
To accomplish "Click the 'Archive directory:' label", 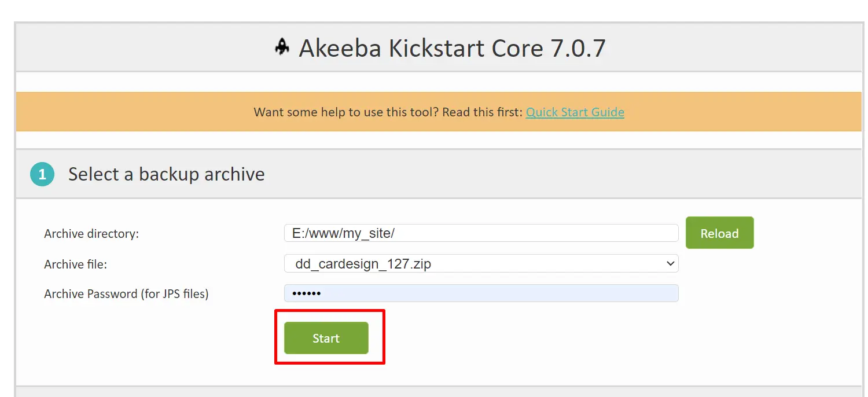I will pyautogui.click(x=91, y=234).
